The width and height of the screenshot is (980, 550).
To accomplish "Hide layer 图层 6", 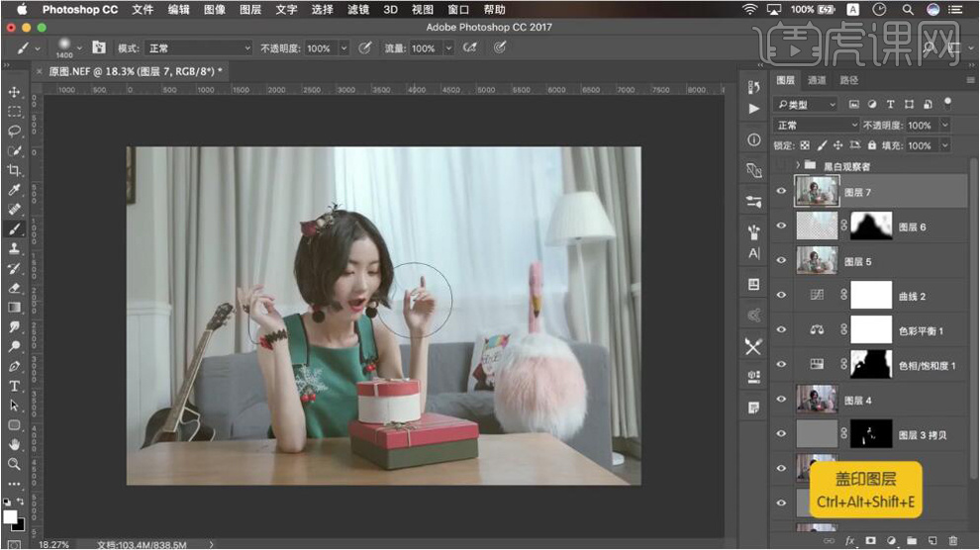I will [x=781, y=226].
